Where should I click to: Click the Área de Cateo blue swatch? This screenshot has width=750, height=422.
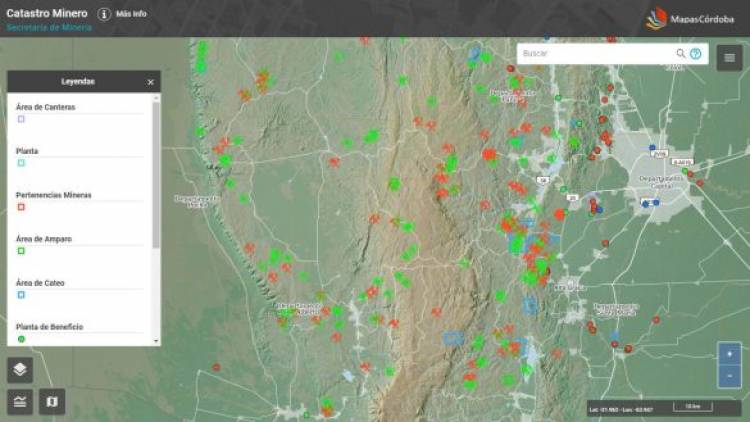21,295
